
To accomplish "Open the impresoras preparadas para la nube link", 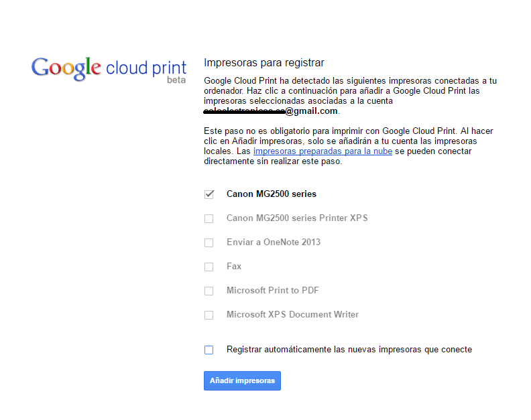I will (x=322, y=151).
